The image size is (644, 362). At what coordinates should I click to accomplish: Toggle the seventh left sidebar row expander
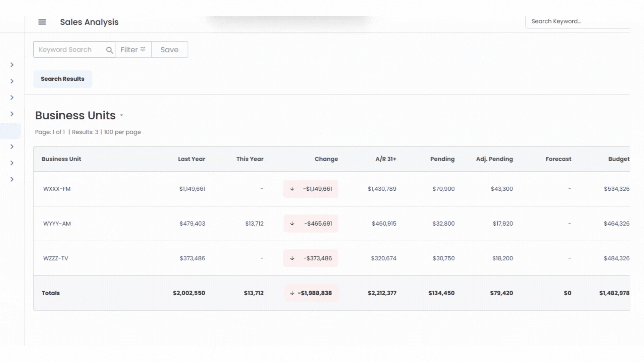click(x=12, y=179)
